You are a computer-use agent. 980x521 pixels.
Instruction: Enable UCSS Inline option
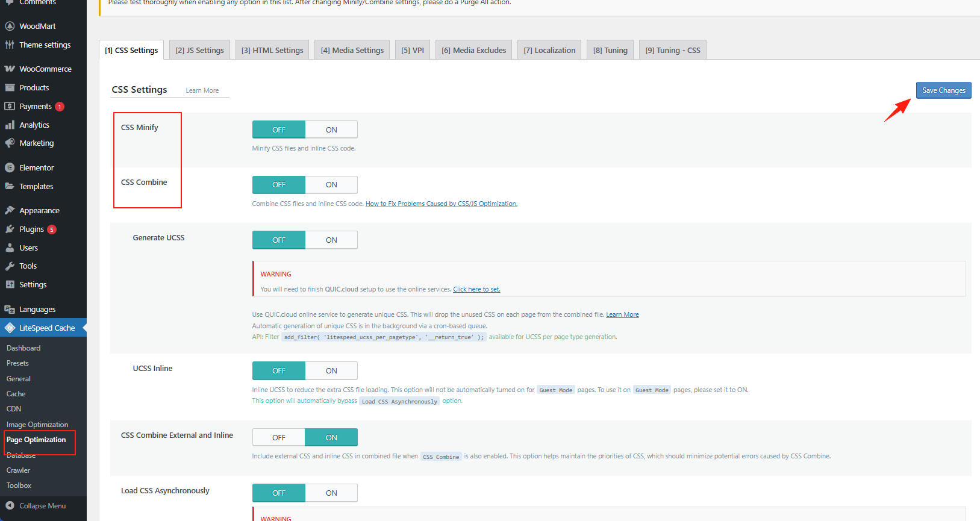click(x=331, y=370)
